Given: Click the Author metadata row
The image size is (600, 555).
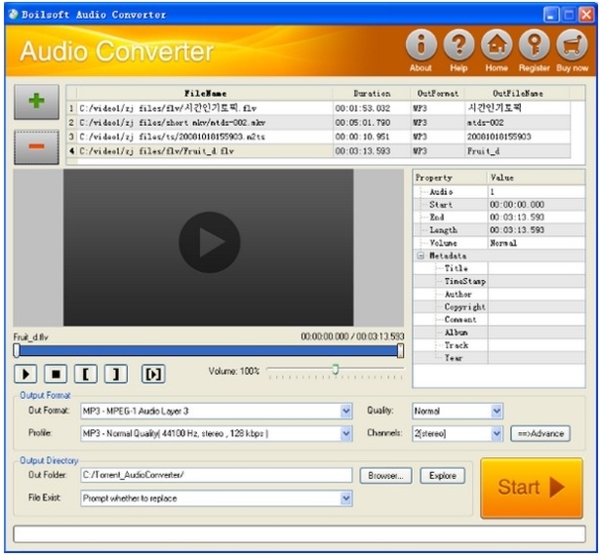Looking at the screenshot, I should tap(499, 294).
